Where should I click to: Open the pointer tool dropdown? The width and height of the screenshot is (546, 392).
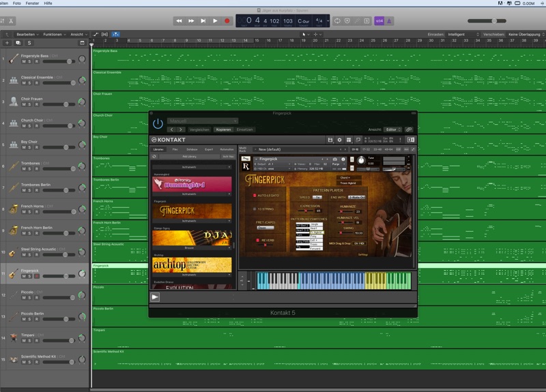tap(305, 35)
